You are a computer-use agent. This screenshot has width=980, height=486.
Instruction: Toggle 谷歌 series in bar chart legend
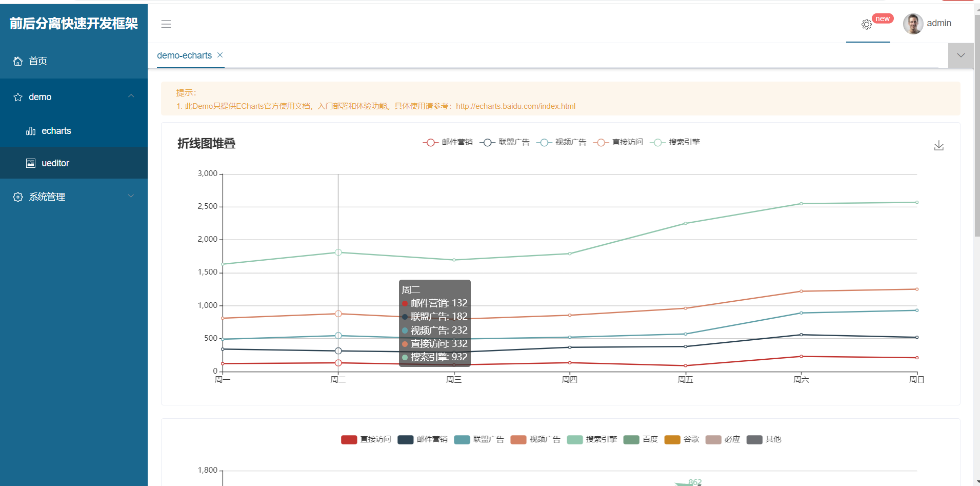click(x=682, y=439)
